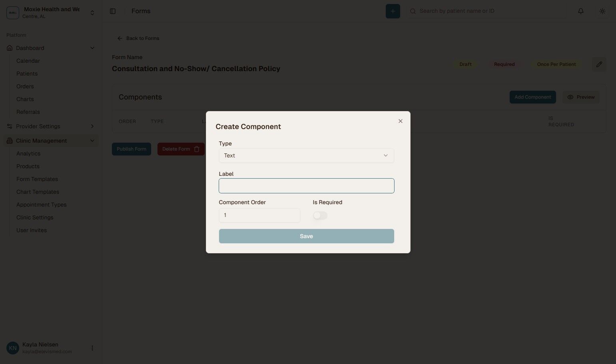The image size is (616, 364).
Task: Click the search magnifier icon
Action: click(x=413, y=11)
